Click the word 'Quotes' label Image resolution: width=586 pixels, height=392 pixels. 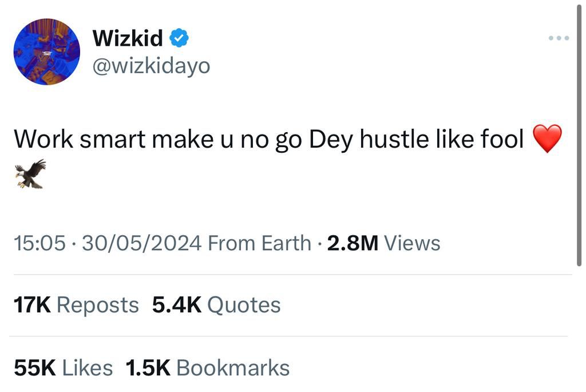[244, 304]
